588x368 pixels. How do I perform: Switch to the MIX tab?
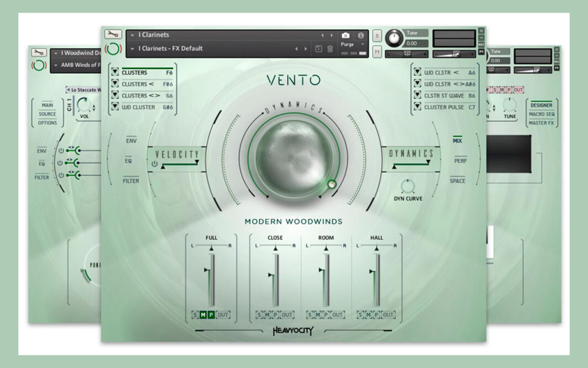point(457,140)
